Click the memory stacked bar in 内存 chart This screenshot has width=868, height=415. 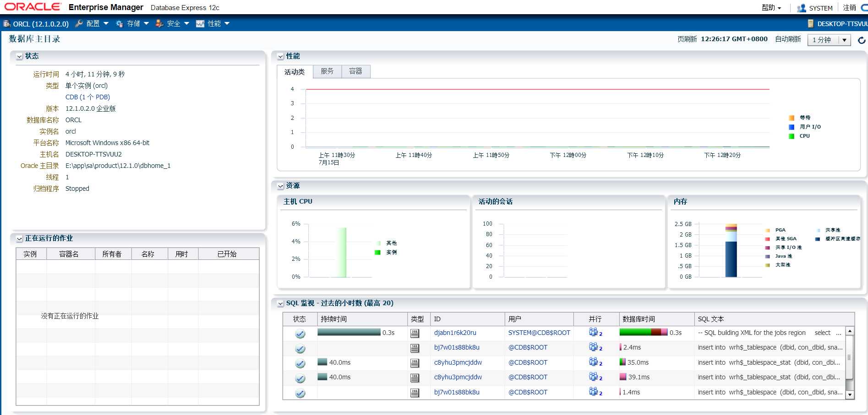(x=731, y=251)
